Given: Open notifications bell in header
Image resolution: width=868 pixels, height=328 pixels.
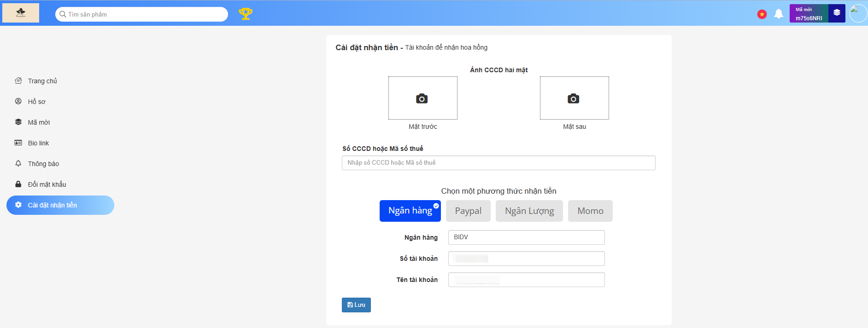Looking at the screenshot, I should click(779, 14).
